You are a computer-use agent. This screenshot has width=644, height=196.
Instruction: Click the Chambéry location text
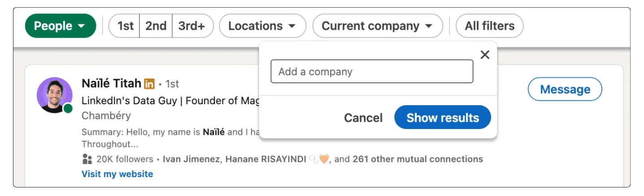click(x=106, y=116)
